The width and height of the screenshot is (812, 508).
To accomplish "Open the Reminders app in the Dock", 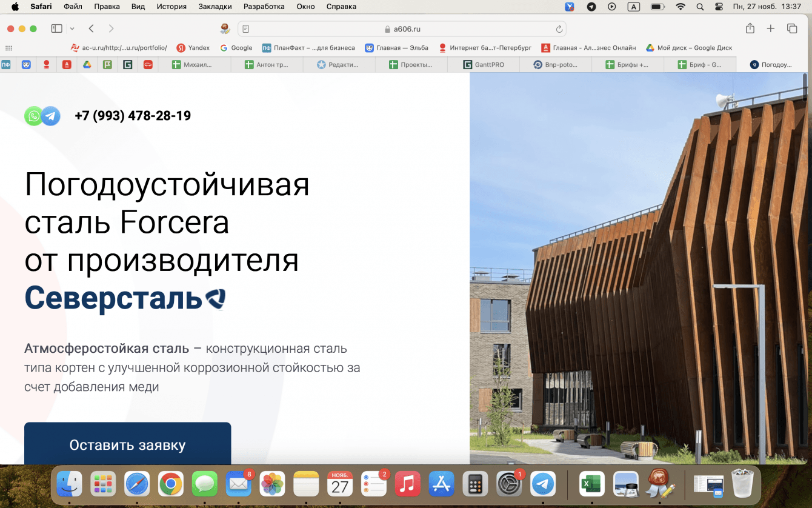I will pos(374,484).
